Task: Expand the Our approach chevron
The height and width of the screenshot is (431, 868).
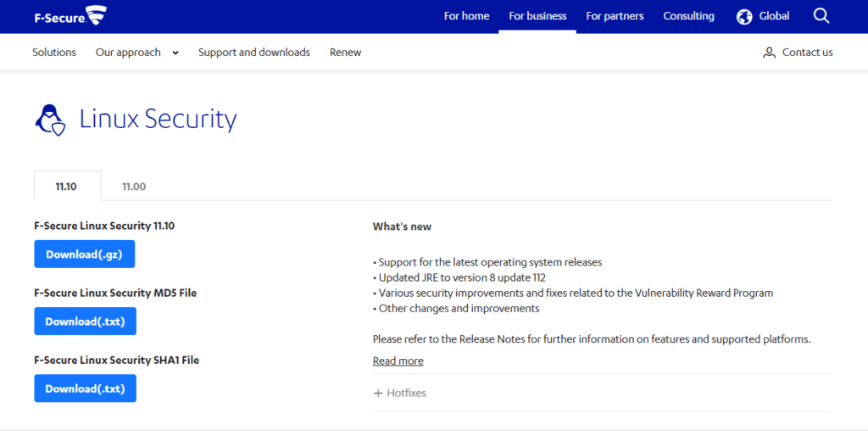Action: click(x=175, y=53)
